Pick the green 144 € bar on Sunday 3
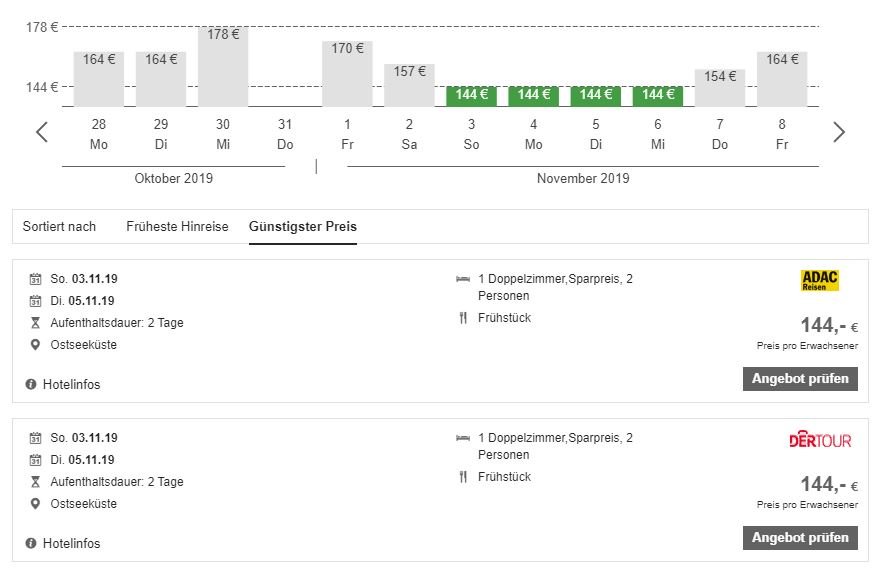 [x=471, y=95]
